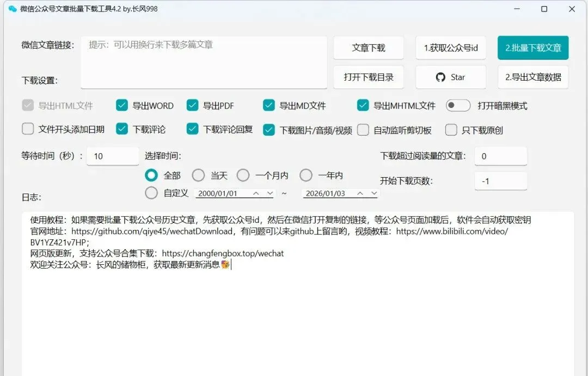Click the 等待时间 seconds field
The width and height of the screenshot is (588, 376).
click(113, 156)
